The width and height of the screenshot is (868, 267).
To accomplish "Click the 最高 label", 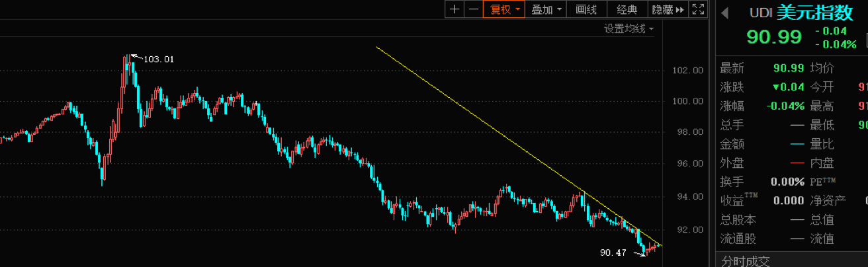I will (822, 106).
